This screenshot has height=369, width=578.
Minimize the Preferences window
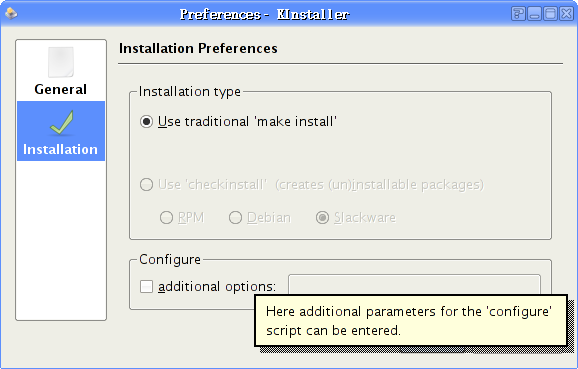click(534, 14)
